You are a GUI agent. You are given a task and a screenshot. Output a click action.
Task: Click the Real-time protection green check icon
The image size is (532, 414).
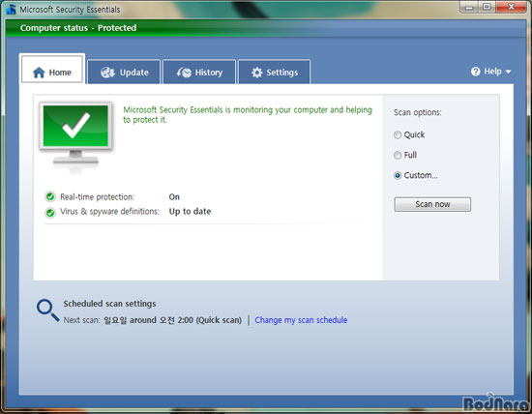pyautogui.click(x=50, y=196)
